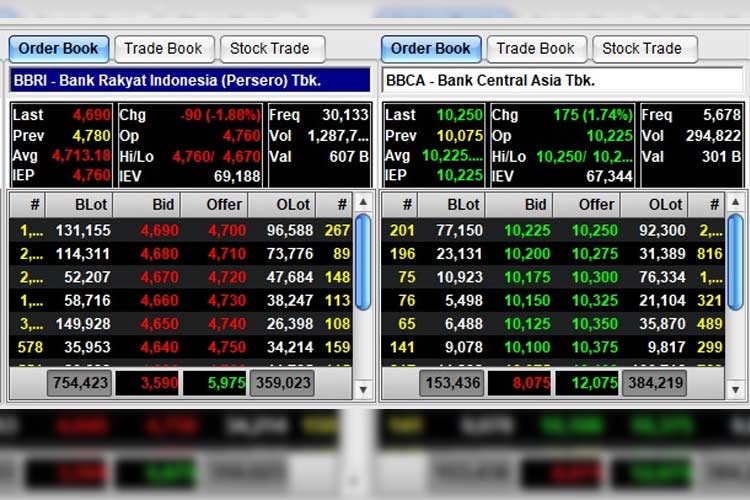
Task: Click the Bid column header in BBCA table
Action: (x=519, y=205)
